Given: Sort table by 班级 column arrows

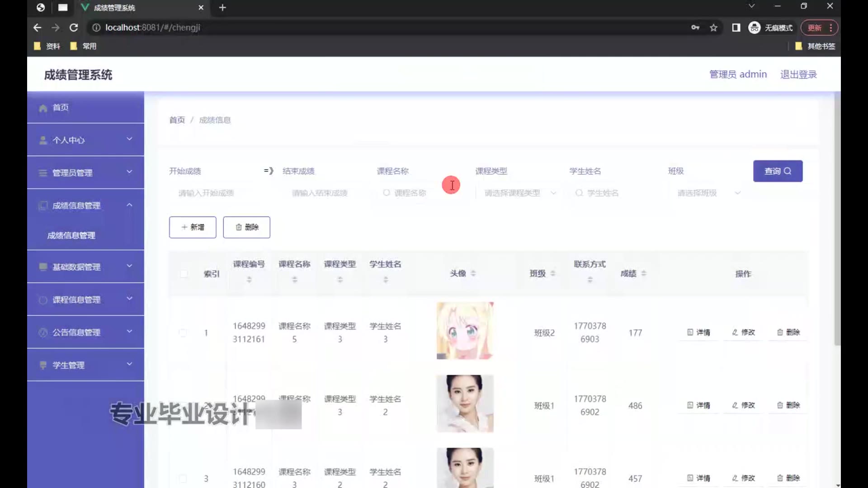Looking at the screenshot, I should coord(553,273).
